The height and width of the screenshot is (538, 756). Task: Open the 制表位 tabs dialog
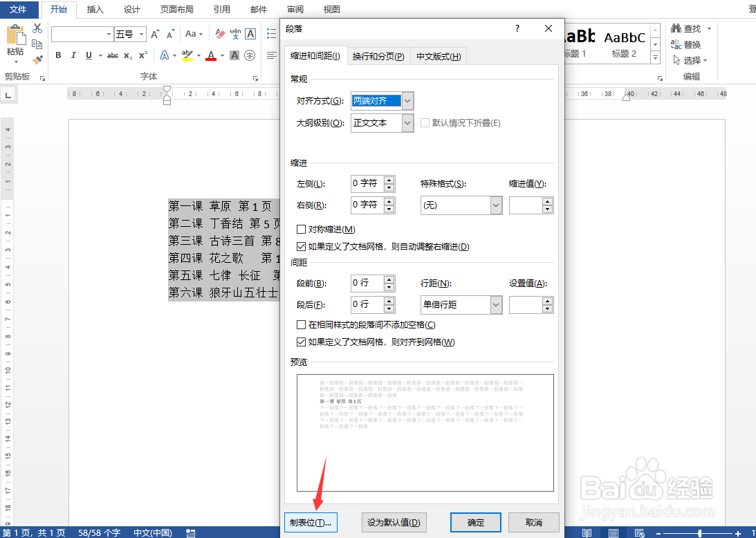tap(311, 522)
